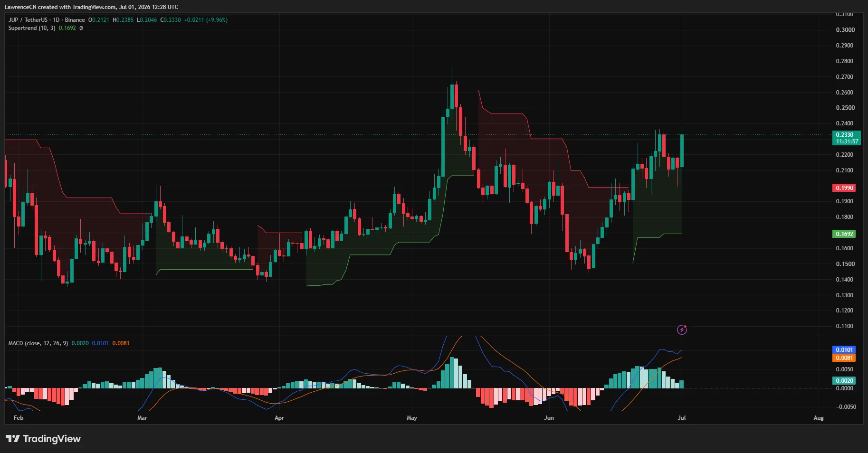Viewport: 868px width, 453px height.
Task: Click the purple lightning bolt icon
Action: coord(682,330)
